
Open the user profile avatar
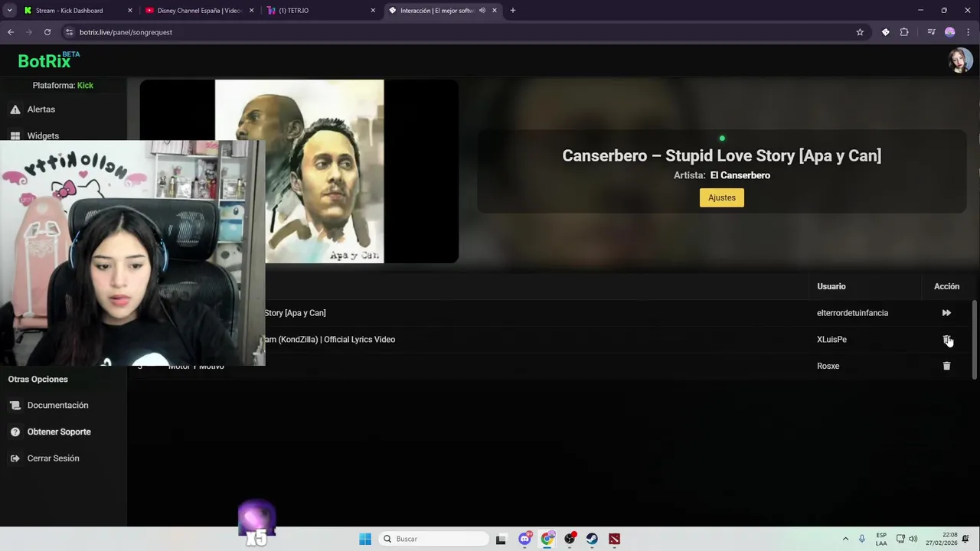tap(960, 60)
